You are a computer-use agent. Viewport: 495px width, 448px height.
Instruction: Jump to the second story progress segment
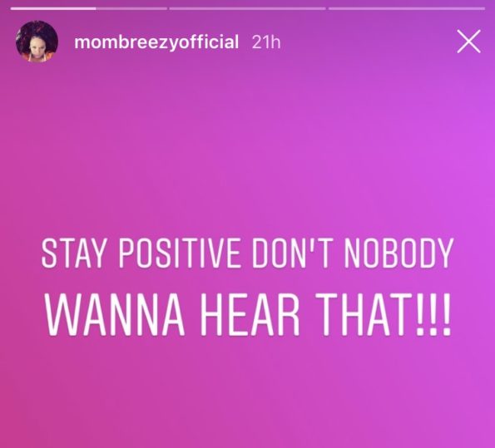(248, 8)
